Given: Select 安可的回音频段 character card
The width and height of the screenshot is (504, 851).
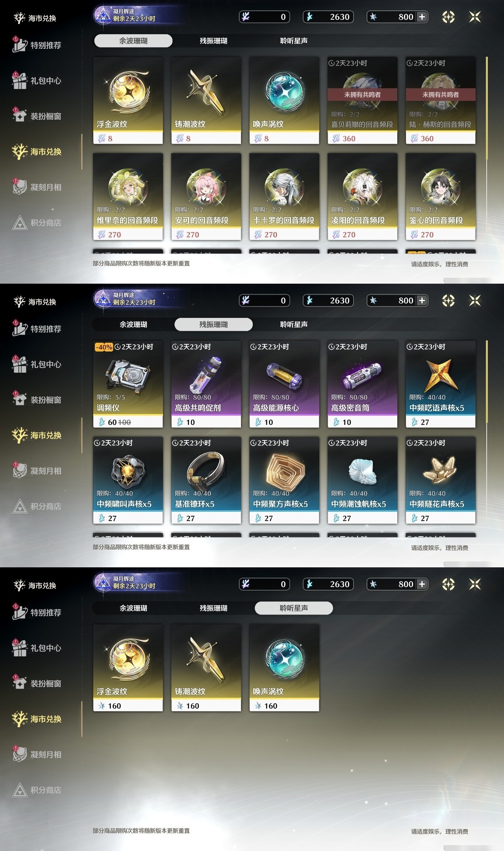Looking at the screenshot, I should click(x=206, y=197).
